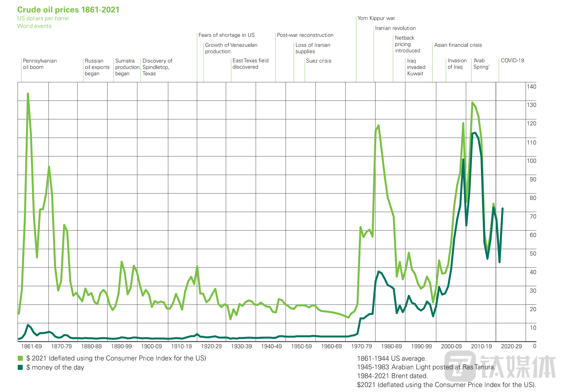Viewport: 566px width, 392px height.
Task: Click the watermark logo icon
Action: 460,366
